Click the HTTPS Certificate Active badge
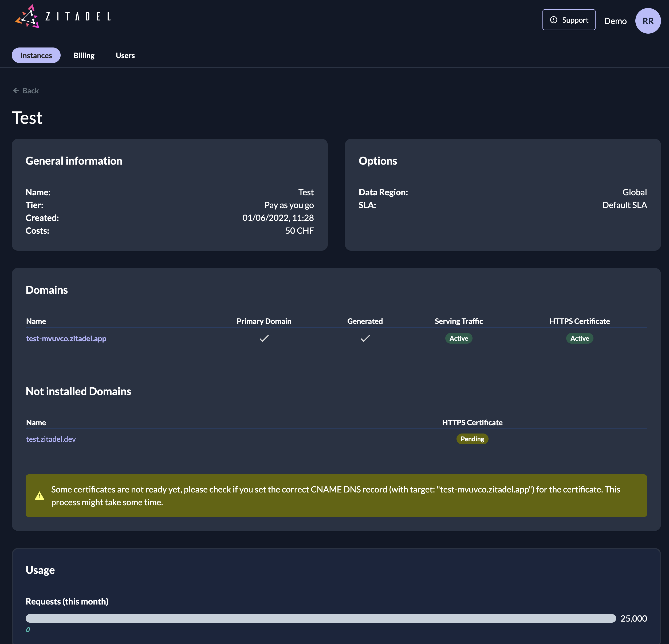The width and height of the screenshot is (669, 644). coord(579,338)
